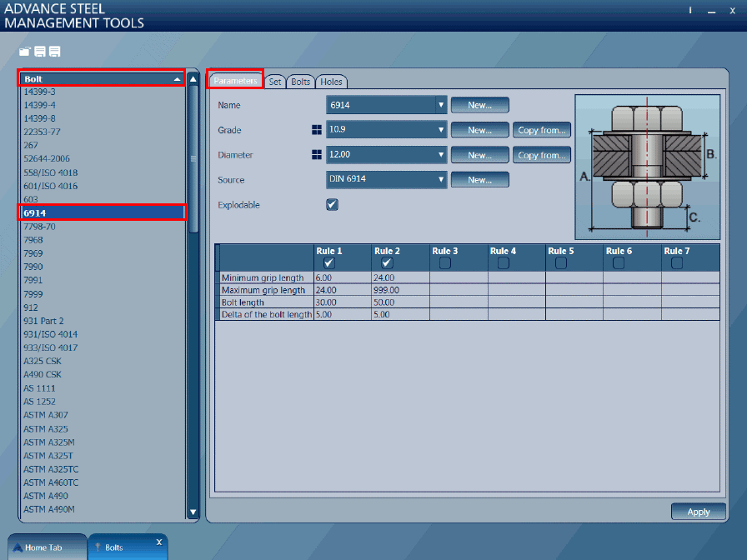Open the Diameter dropdown showing 12.00
Image resolution: width=747 pixels, height=560 pixels.
click(386, 154)
